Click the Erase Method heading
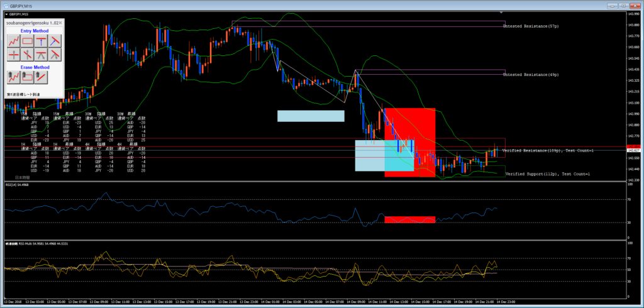This screenshot has height=308, width=644. tap(35, 67)
